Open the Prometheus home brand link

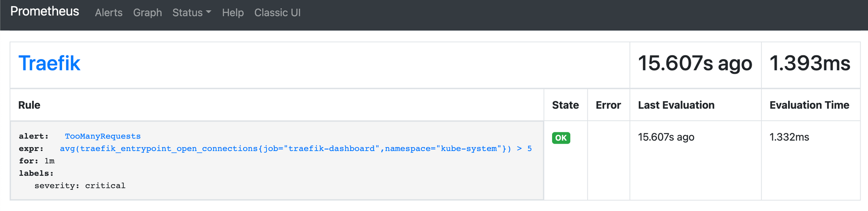45,12
